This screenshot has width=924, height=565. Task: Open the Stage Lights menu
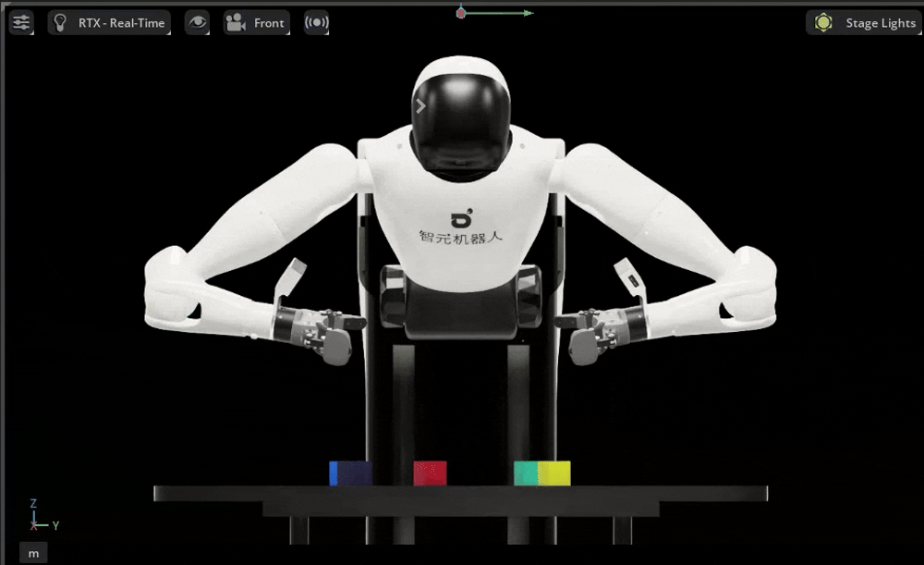coord(864,23)
